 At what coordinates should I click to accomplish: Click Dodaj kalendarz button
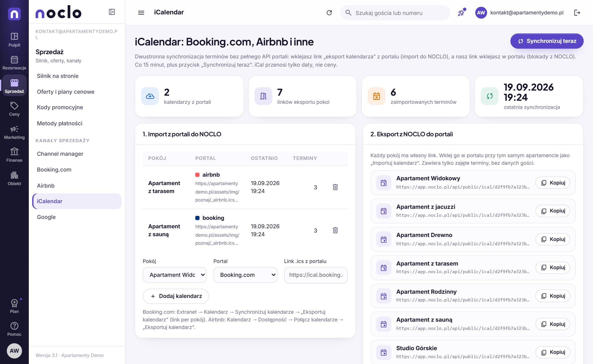tap(176, 296)
